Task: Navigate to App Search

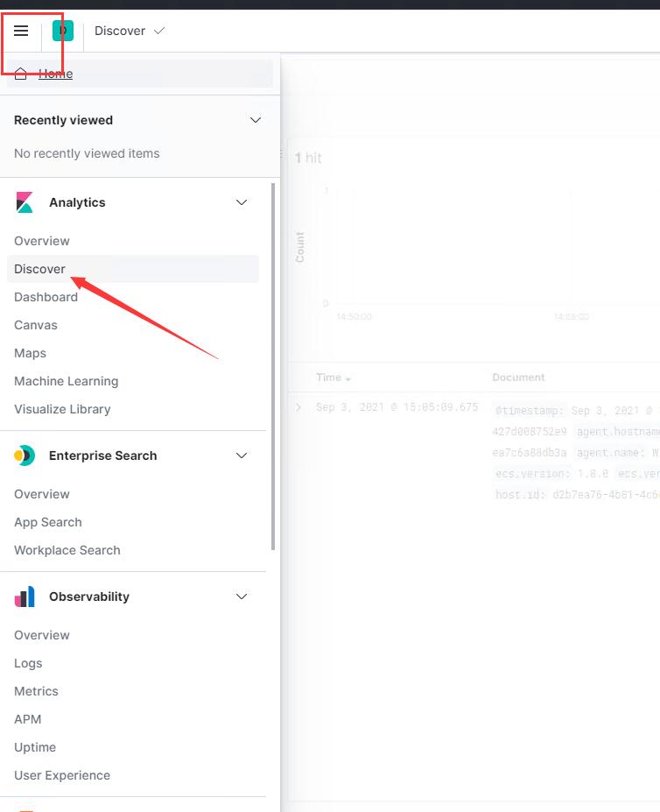Action: coord(48,522)
